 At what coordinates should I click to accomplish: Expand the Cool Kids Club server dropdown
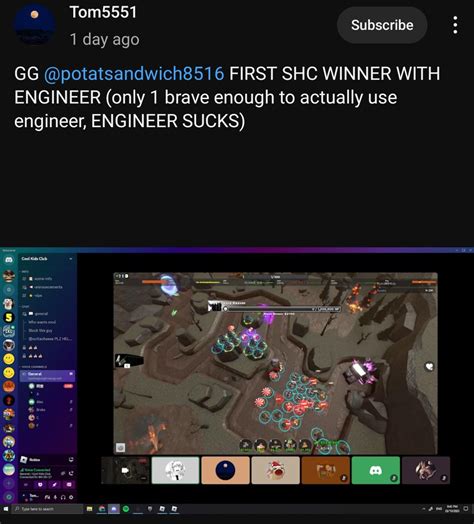click(x=71, y=259)
